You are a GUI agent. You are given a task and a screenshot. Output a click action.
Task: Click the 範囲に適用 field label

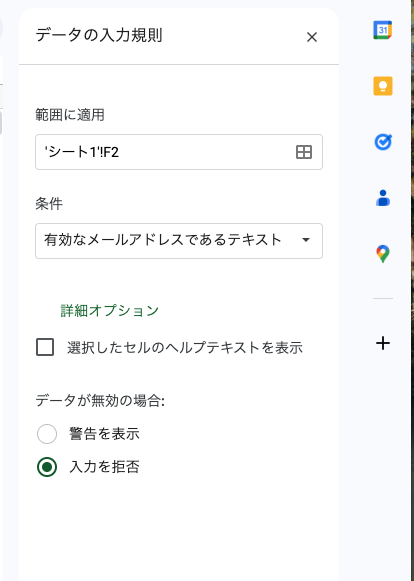[x=70, y=115]
